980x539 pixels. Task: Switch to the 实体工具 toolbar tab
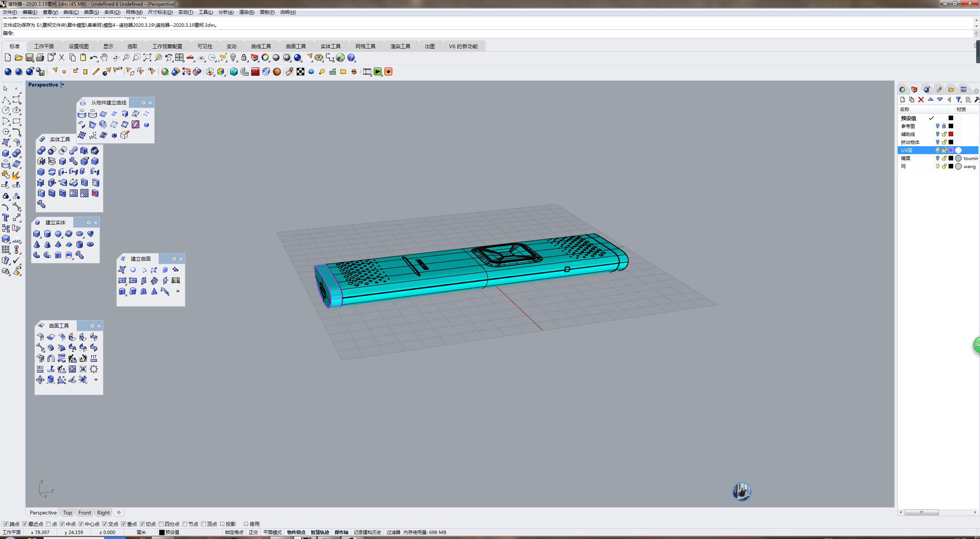coord(330,46)
